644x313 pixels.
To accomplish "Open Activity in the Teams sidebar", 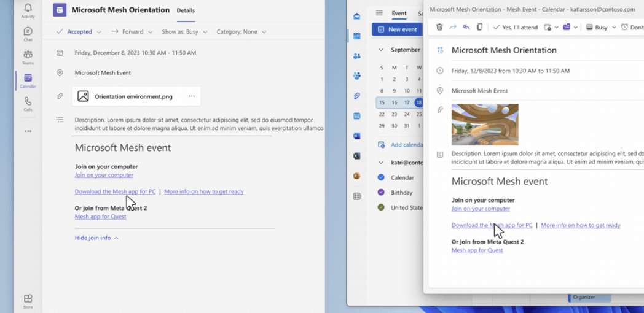I will 28,10.
